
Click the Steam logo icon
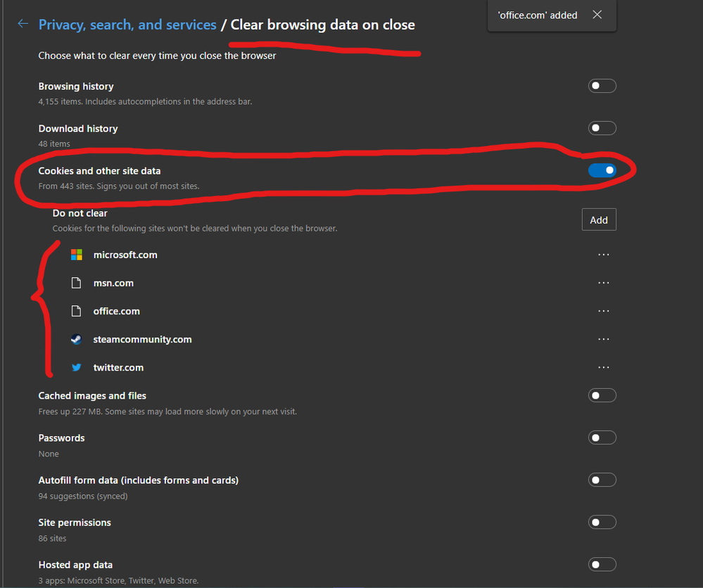pos(77,339)
